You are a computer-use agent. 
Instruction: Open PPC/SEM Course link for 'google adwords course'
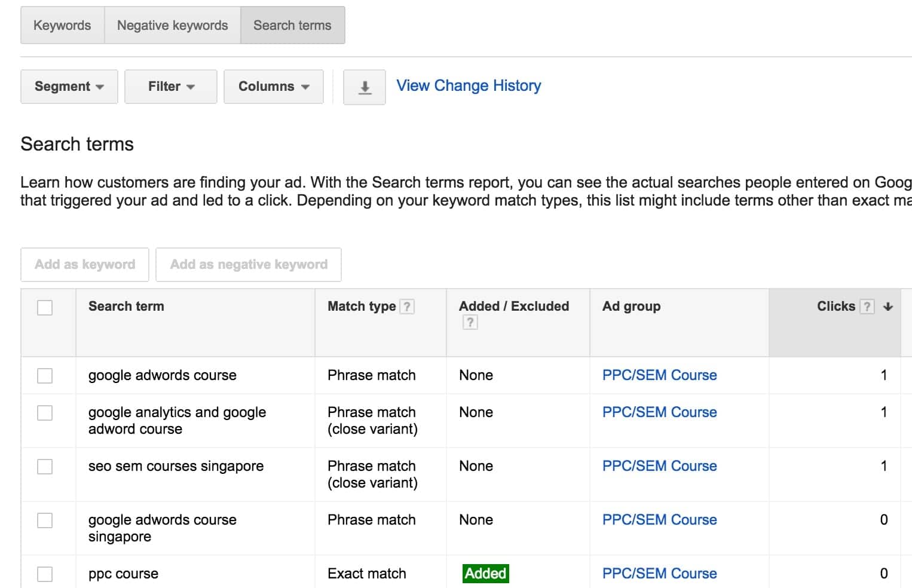659,375
